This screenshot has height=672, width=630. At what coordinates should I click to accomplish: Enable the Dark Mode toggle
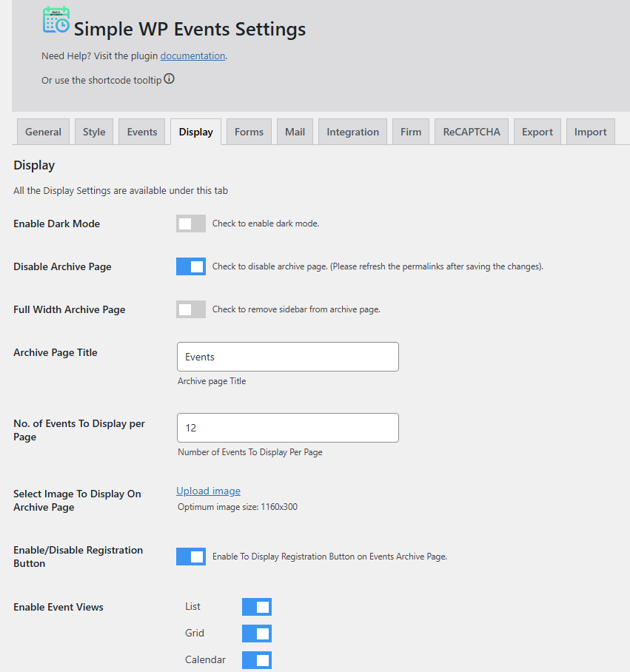[191, 224]
